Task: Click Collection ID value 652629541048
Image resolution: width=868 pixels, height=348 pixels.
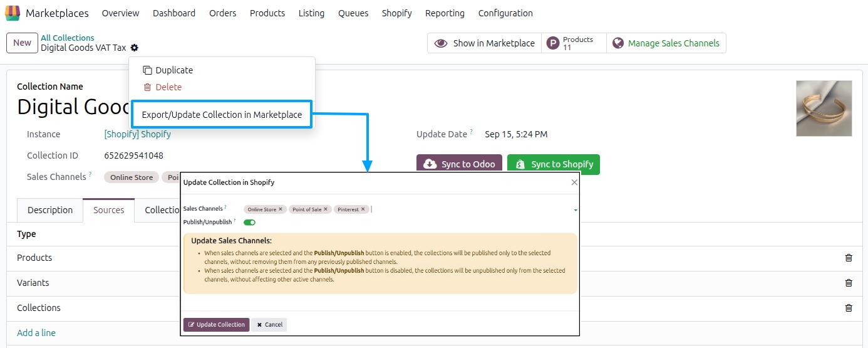Action: click(x=133, y=156)
